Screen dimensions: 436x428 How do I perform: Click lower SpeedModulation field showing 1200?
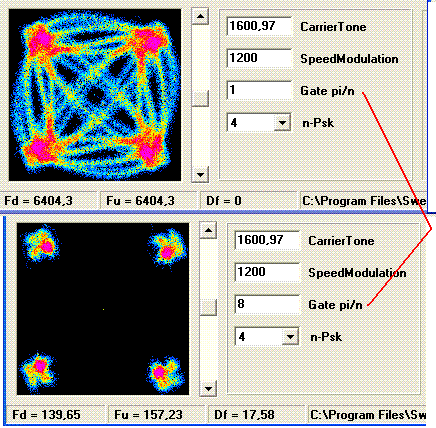[x=267, y=272]
